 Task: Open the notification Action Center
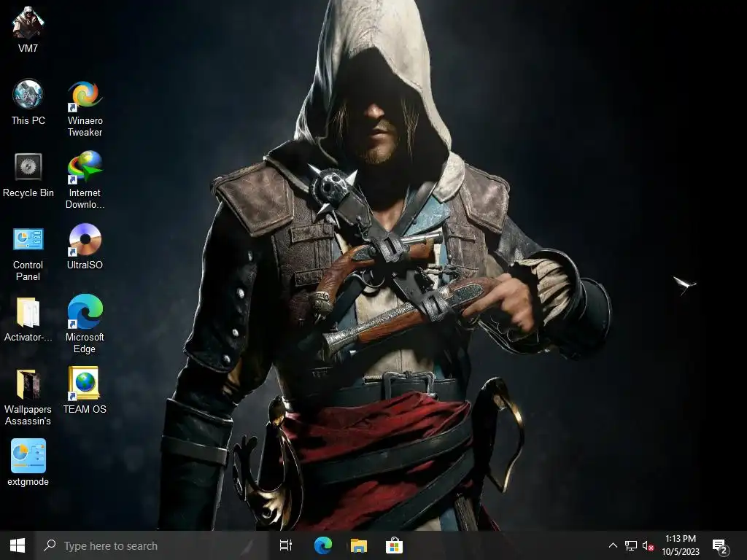[x=720, y=547]
